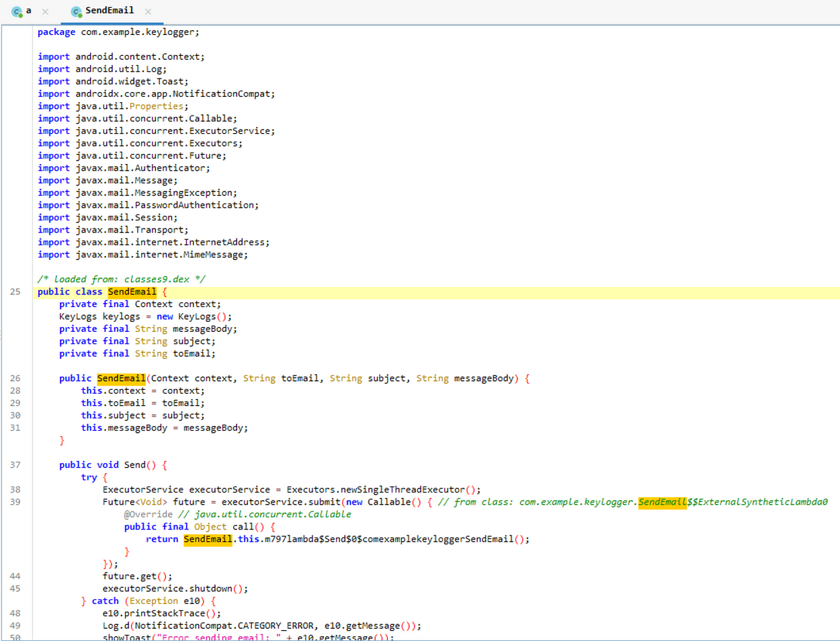Click executorService.shutdown() statement
840x641 pixels.
point(175,589)
